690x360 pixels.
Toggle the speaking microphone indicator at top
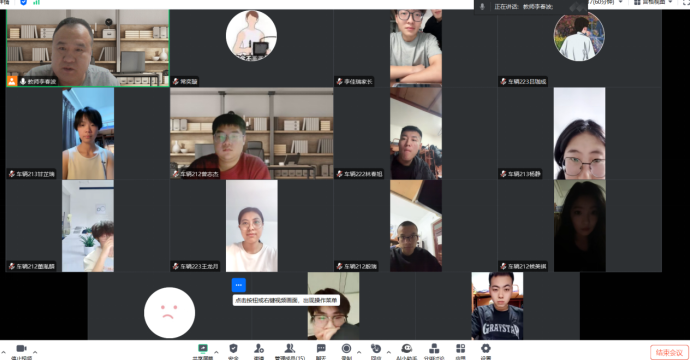pyautogui.click(x=482, y=7)
